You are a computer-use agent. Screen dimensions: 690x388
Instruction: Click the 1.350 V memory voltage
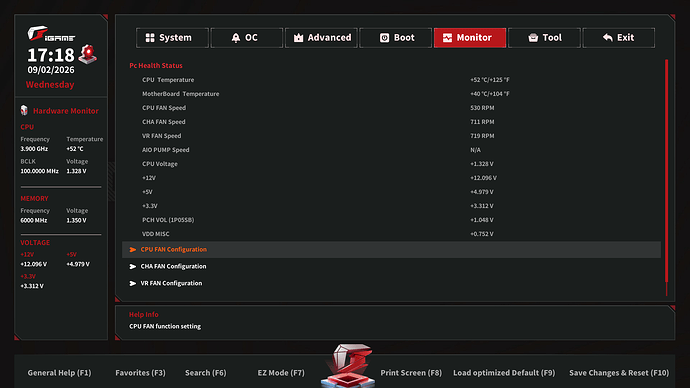(x=76, y=220)
